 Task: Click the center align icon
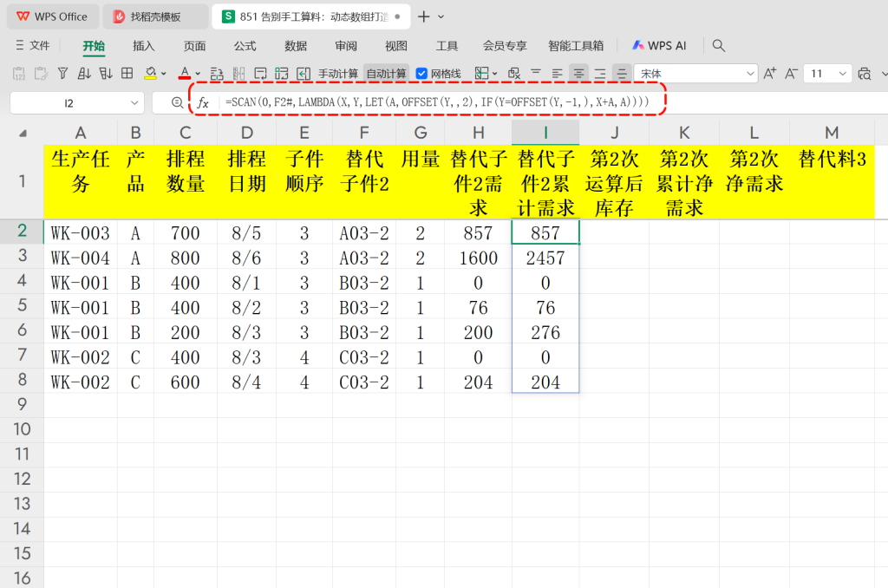click(578, 74)
